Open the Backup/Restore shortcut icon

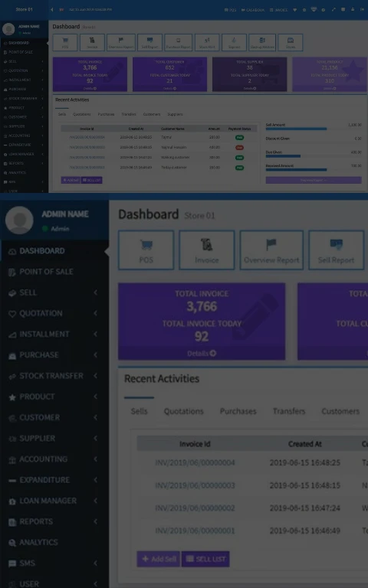[x=262, y=42]
